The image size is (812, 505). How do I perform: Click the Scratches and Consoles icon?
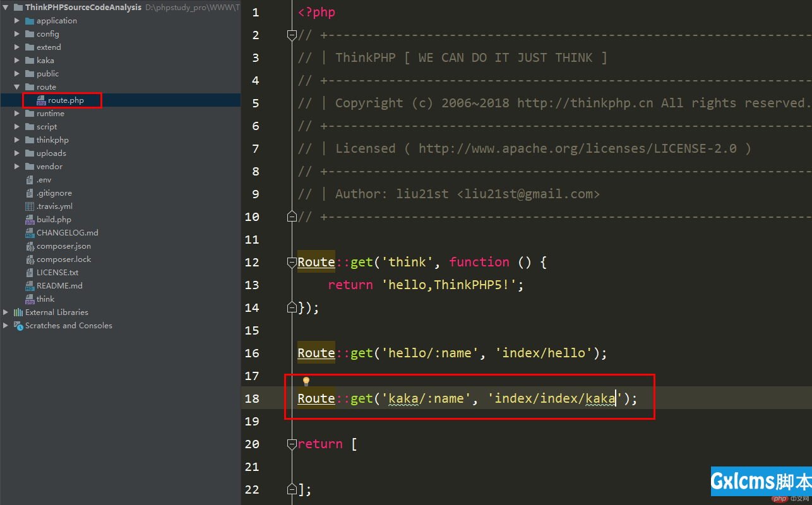click(x=18, y=326)
